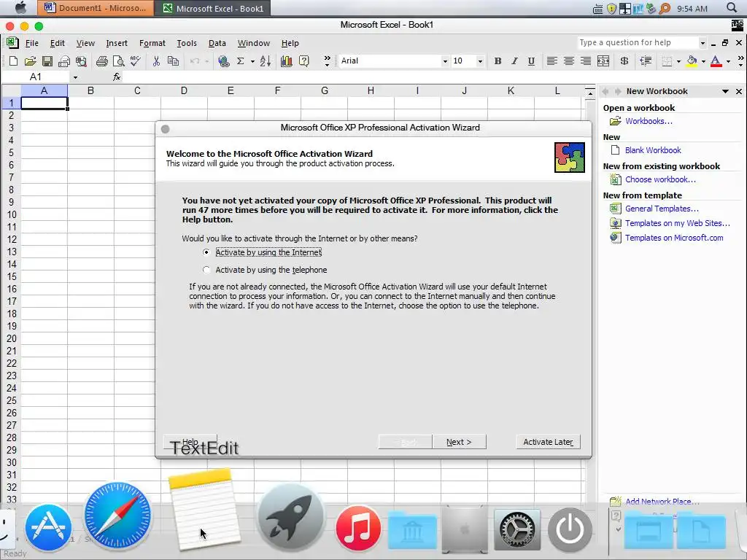Select row header 12
The width and height of the screenshot is (747, 560).
(11, 239)
